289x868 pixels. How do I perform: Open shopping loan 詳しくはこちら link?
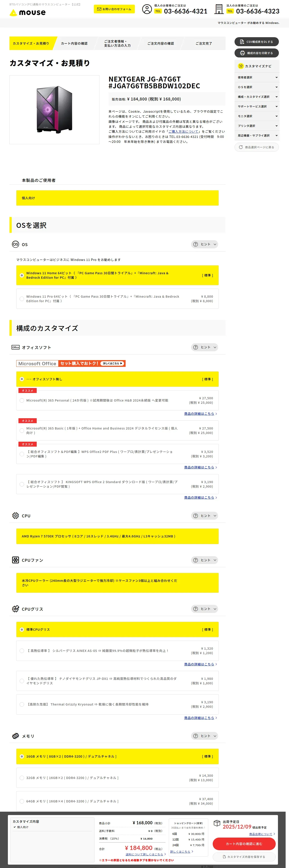pyautogui.click(x=180, y=852)
